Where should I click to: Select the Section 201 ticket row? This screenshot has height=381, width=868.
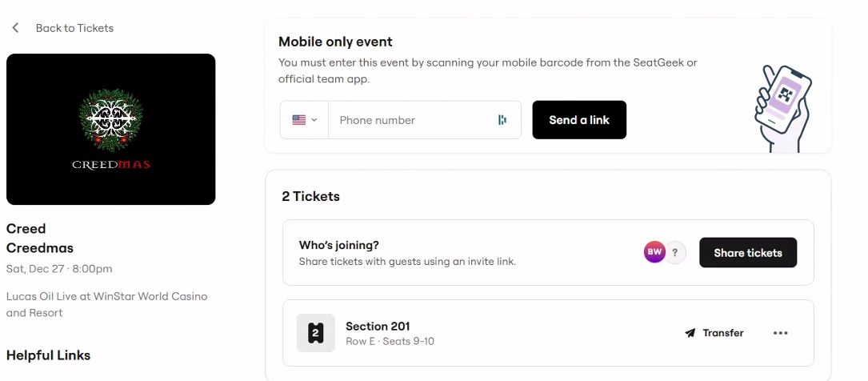tap(480, 333)
